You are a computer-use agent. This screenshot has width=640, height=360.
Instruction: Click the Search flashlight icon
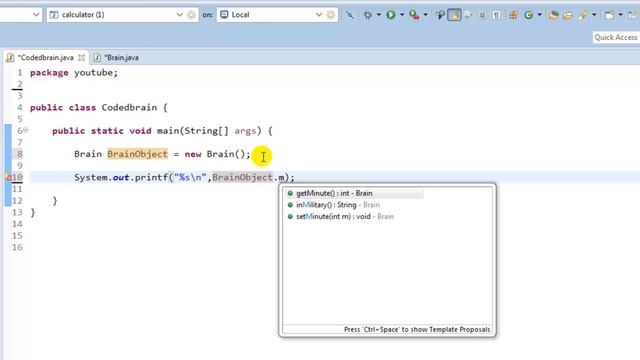click(583, 15)
